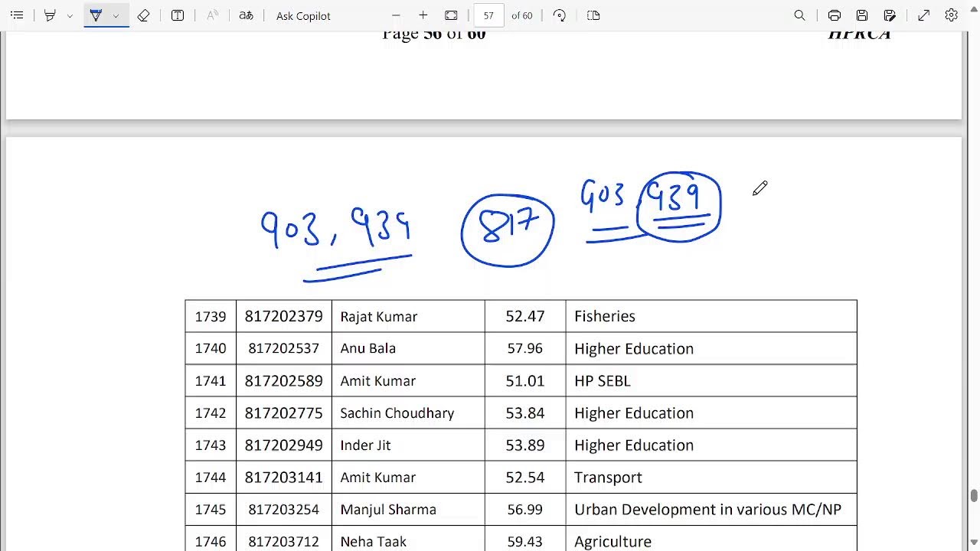Select score 53.89
Image resolution: width=980 pixels, height=551 pixels.
point(525,445)
